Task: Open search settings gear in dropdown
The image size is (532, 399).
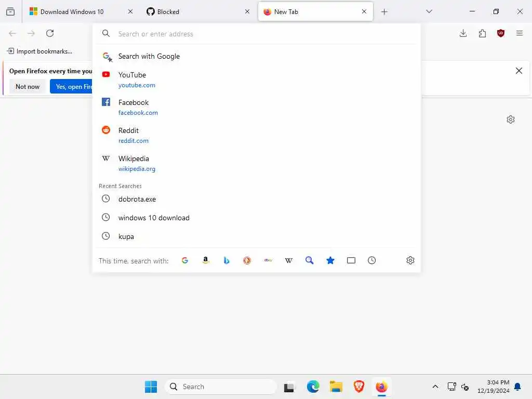Action: coord(410,260)
